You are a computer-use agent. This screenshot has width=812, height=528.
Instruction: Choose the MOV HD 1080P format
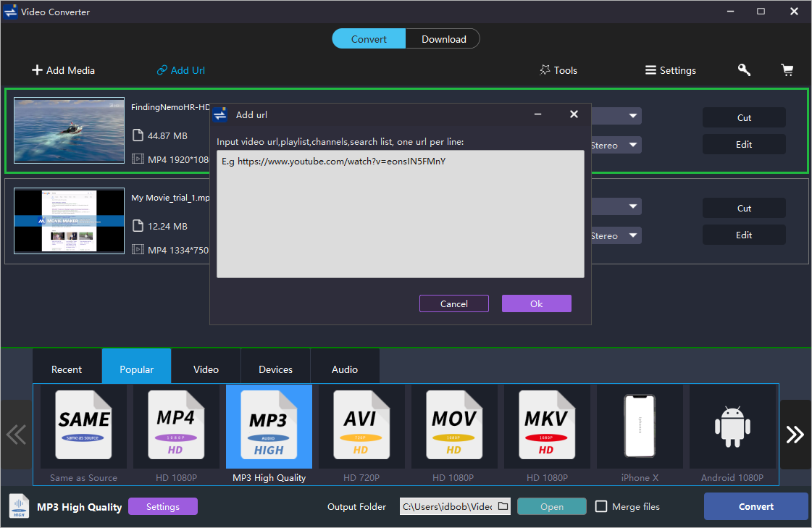coord(454,425)
